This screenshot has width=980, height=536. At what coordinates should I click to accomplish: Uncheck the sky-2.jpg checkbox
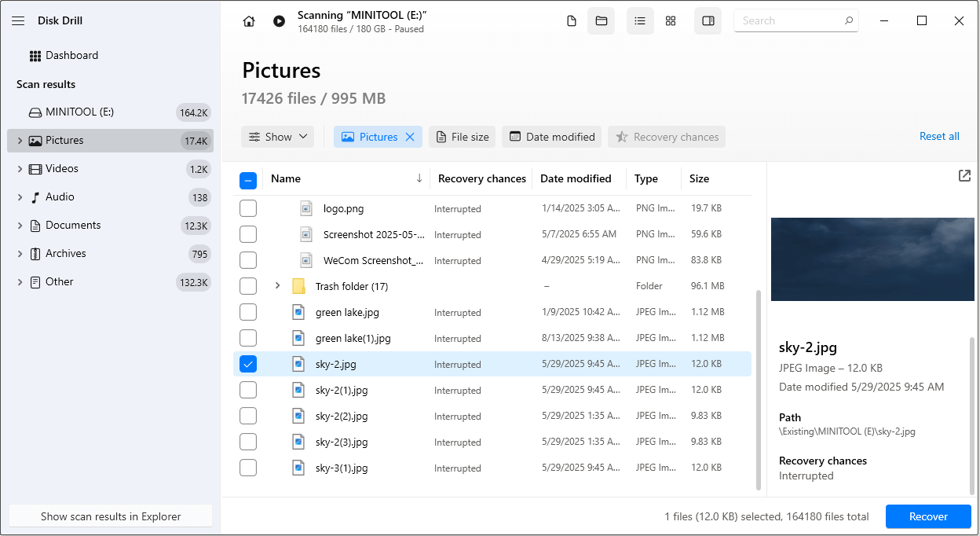[248, 364]
